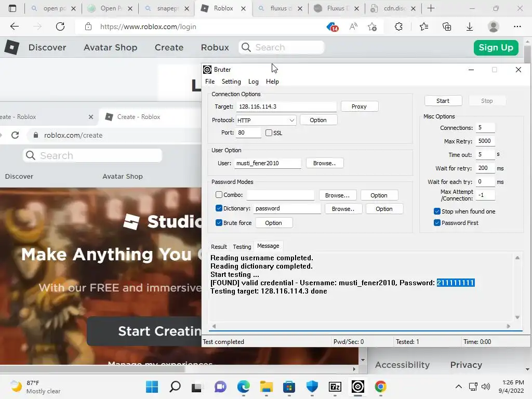Click the Roblox site Search box
This screenshot has height=399, width=532.
[x=282, y=47]
